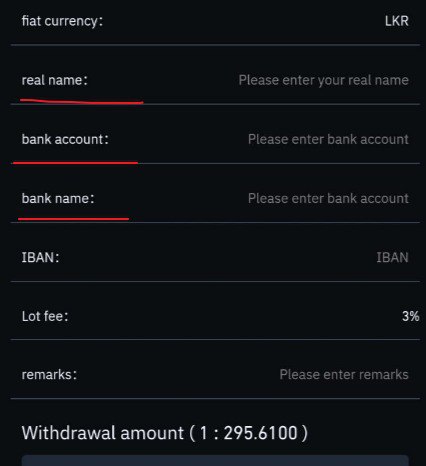
Task: Open the fiat currency row
Action: coord(215,21)
